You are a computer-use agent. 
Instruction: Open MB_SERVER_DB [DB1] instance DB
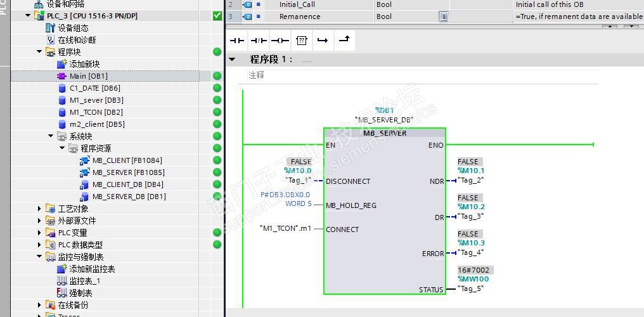pos(129,197)
